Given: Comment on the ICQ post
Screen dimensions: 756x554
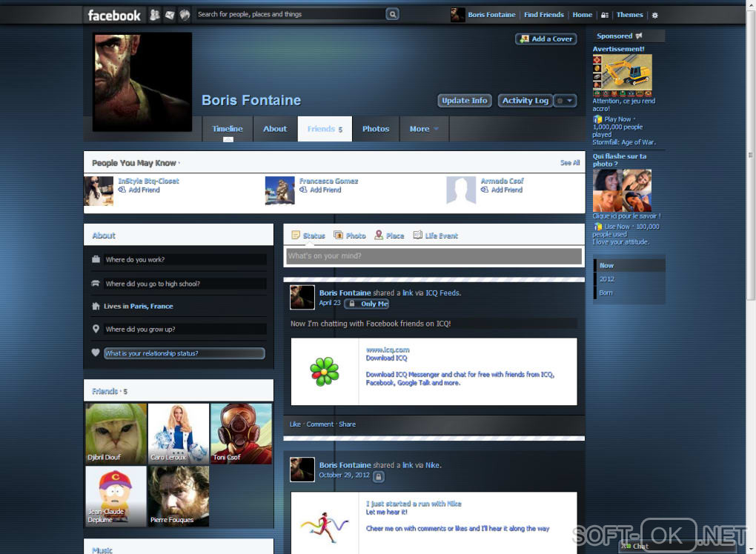Looking at the screenshot, I should click(x=319, y=424).
